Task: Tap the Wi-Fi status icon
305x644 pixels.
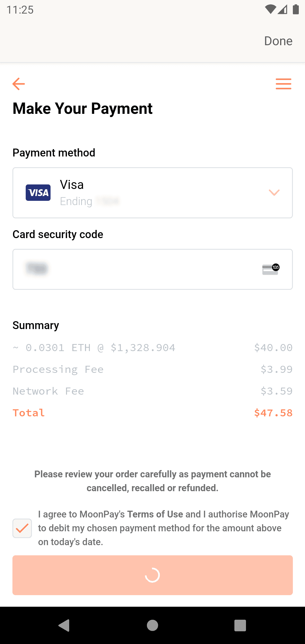Action: pos(270,9)
